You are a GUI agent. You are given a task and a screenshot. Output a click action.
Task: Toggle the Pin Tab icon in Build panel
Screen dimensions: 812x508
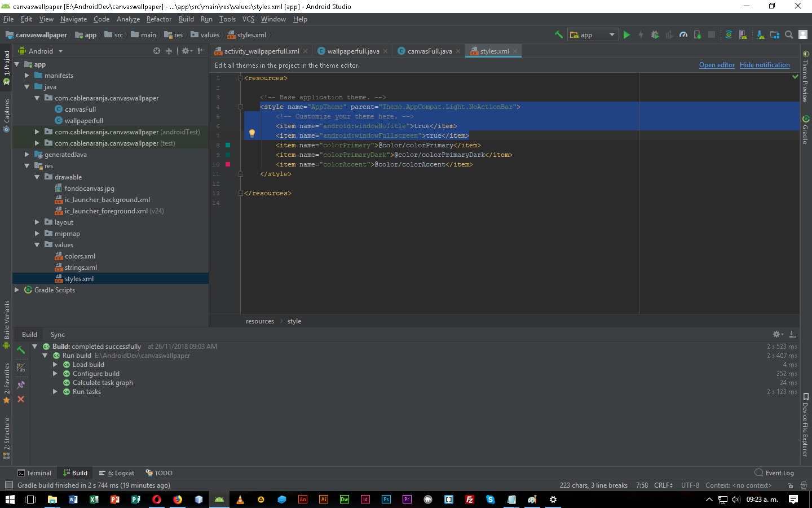point(21,385)
